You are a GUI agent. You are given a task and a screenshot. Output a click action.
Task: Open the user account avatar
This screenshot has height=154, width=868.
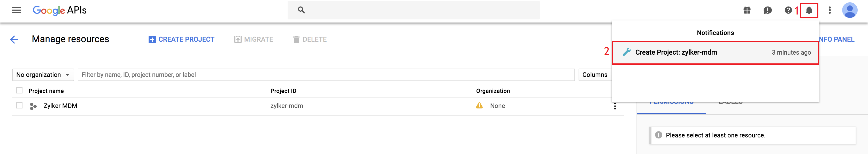point(849,10)
